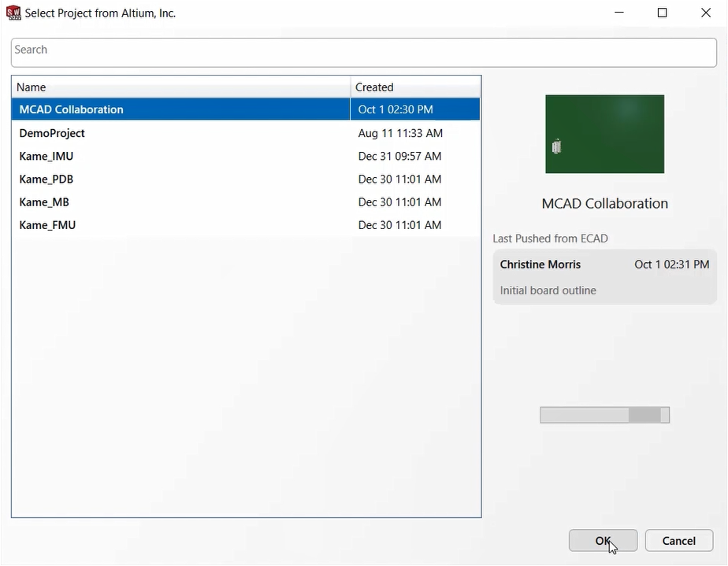Click inside the Search field
The image size is (728, 566).
(x=364, y=52)
